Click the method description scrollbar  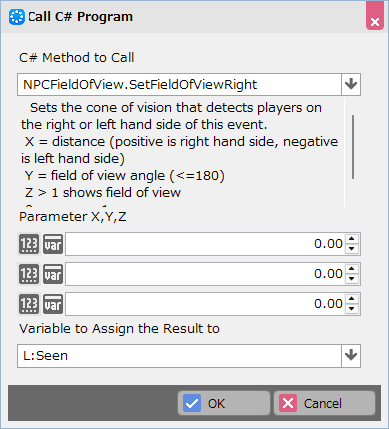tap(353, 147)
